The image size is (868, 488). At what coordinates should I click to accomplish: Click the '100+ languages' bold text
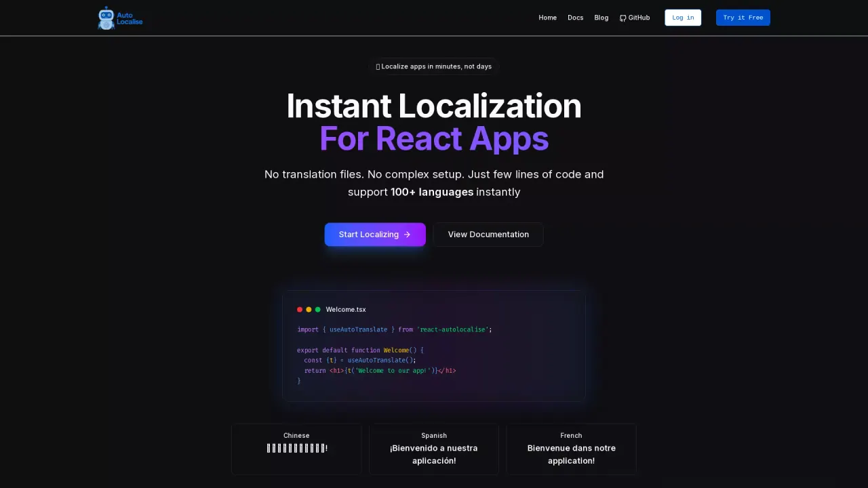click(432, 192)
